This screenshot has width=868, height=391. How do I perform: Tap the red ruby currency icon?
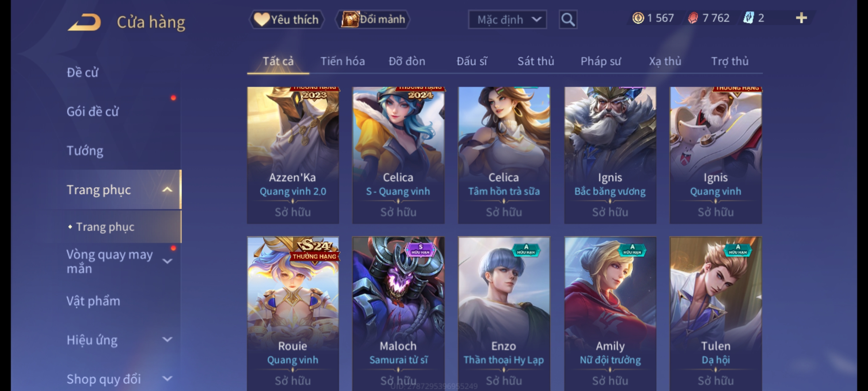[693, 18]
